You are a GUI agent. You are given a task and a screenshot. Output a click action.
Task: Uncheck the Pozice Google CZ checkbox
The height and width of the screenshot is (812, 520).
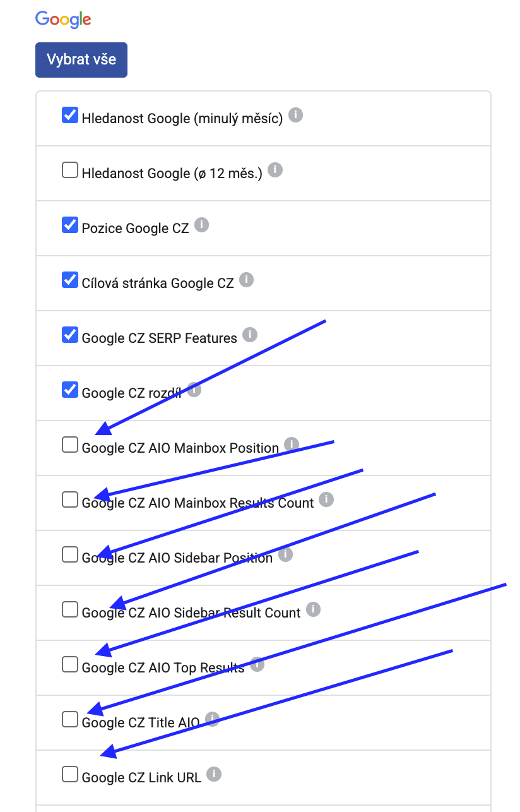click(x=69, y=225)
